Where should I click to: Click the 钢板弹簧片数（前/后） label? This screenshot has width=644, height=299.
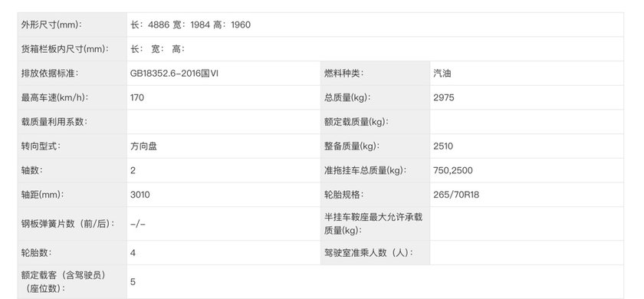pyautogui.click(x=68, y=224)
